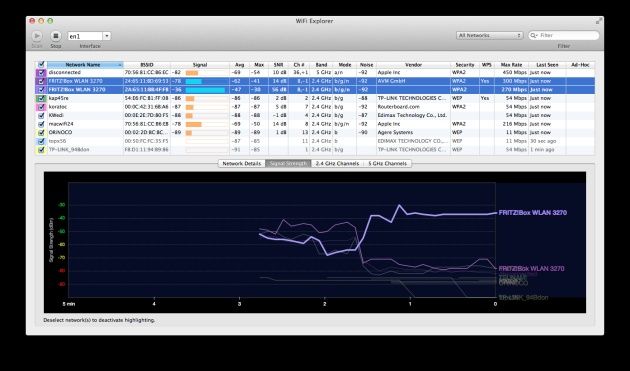
Task: Click the Max column header
Action: (x=259, y=65)
